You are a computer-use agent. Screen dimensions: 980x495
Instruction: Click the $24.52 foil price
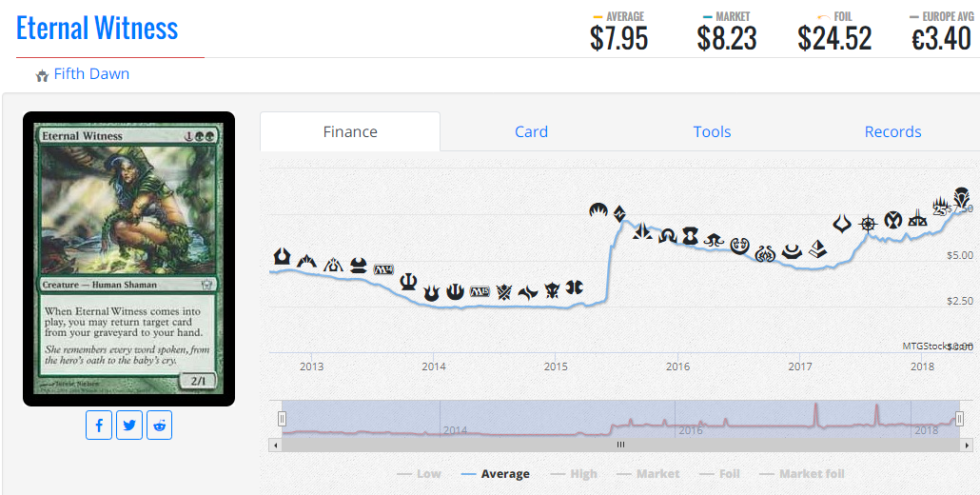[834, 39]
